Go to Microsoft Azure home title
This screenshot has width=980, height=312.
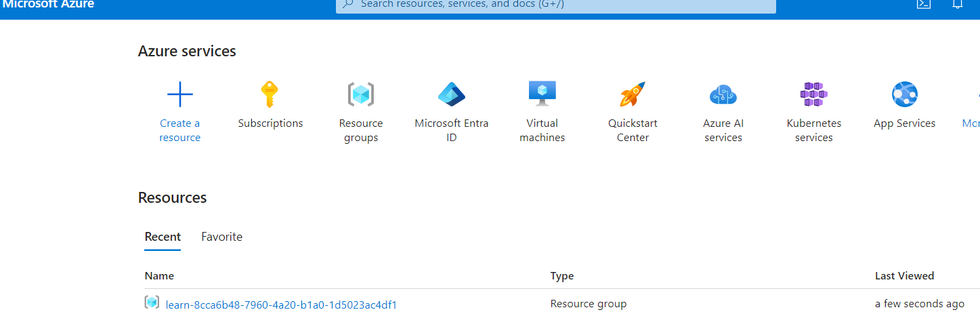pos(49,4)
